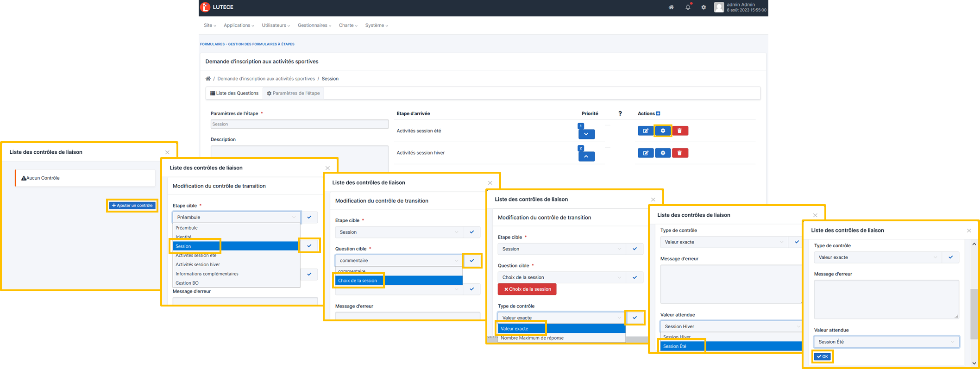The width and height of the screenshot is (980, 369).
Task: Expand the Question cible dropdown showing commentaire
Action: pos(398,261)
